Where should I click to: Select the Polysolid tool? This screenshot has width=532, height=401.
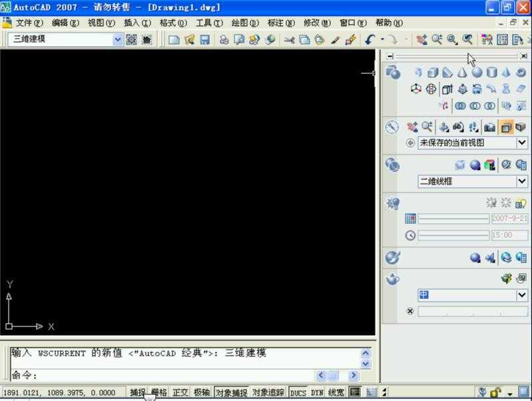pyautogui.click(x=418, y=73)
